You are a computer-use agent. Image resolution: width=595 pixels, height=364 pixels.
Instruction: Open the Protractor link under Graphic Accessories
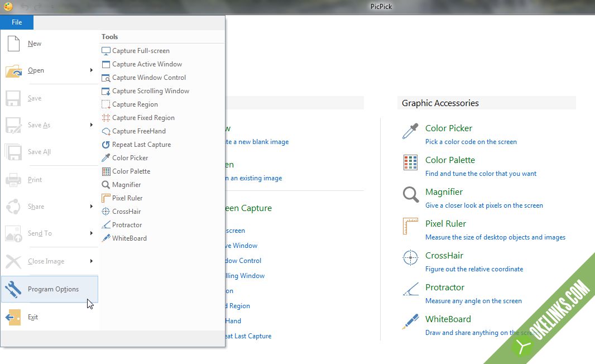pyautogui.click(x=445, y=288)
